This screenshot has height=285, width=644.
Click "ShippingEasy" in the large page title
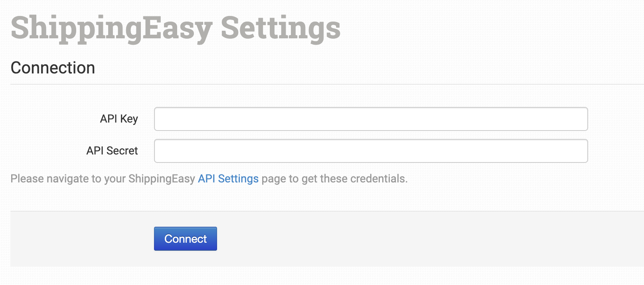(111, 28)
